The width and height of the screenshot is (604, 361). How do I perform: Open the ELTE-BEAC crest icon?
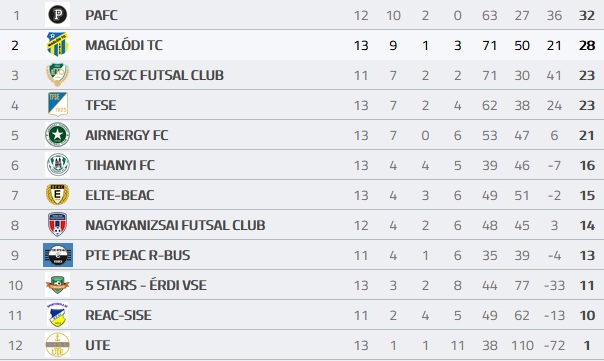57,195
